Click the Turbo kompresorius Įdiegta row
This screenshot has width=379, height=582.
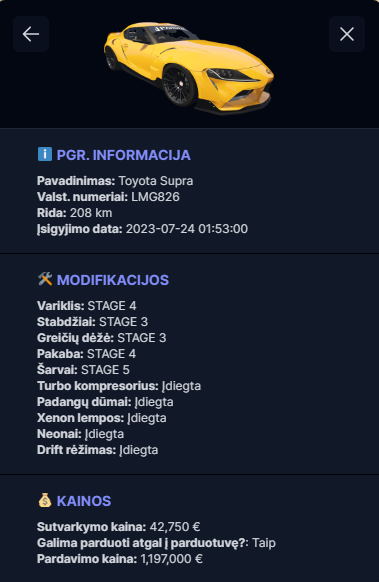pos(119,386)
